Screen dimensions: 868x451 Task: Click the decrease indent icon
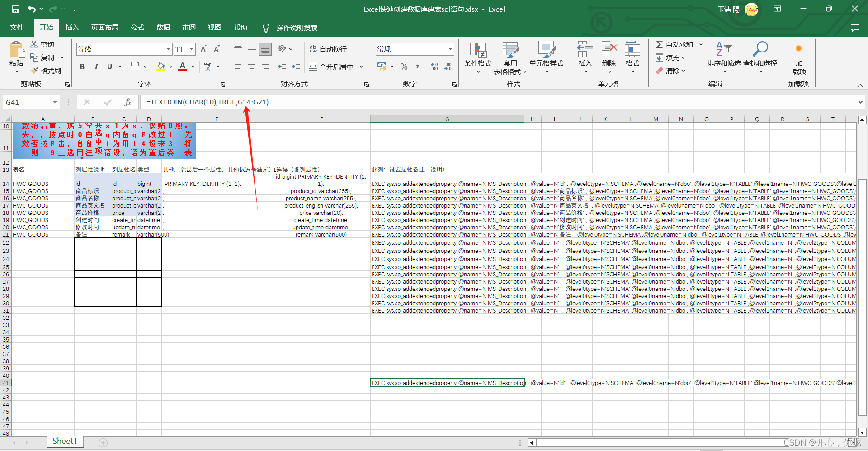point(282,66)
